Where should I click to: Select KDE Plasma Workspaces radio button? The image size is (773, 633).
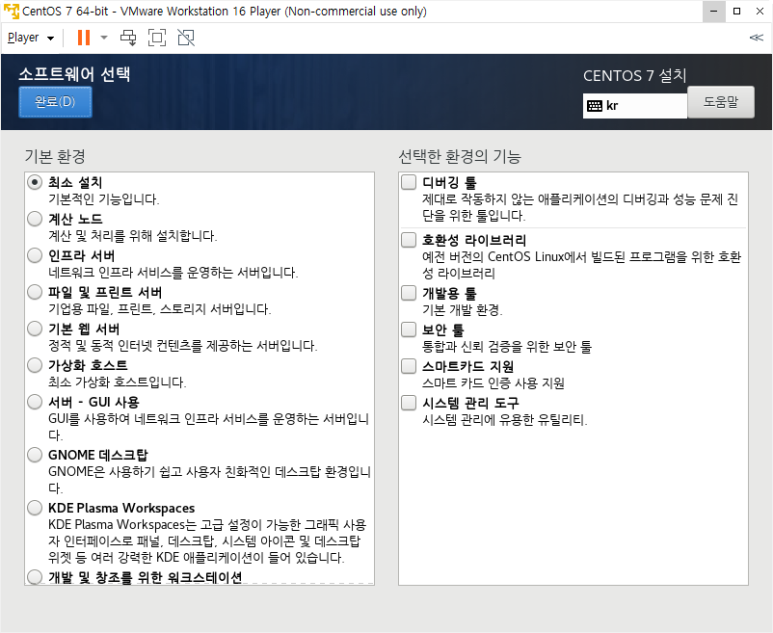tap(35, 508)
